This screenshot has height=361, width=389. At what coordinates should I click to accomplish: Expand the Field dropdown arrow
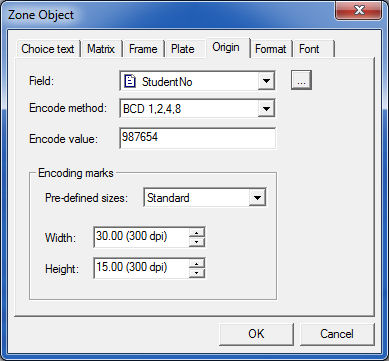(x=266, y=81)
